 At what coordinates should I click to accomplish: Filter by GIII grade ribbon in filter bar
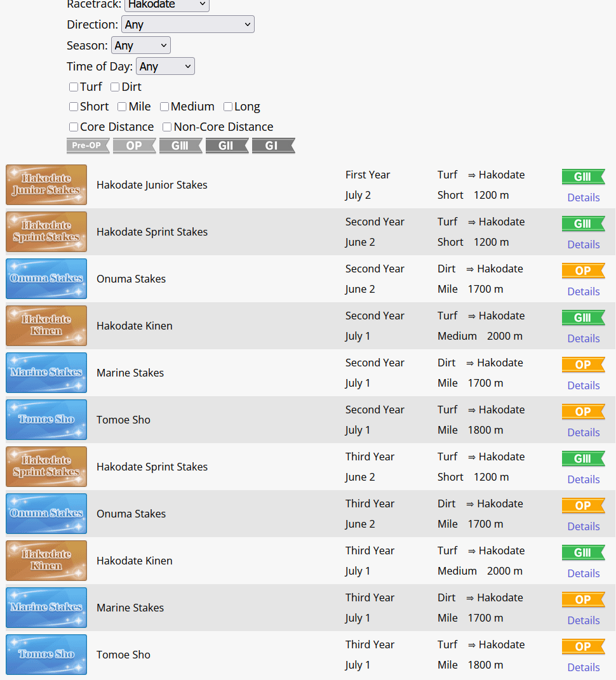[181, 146]
